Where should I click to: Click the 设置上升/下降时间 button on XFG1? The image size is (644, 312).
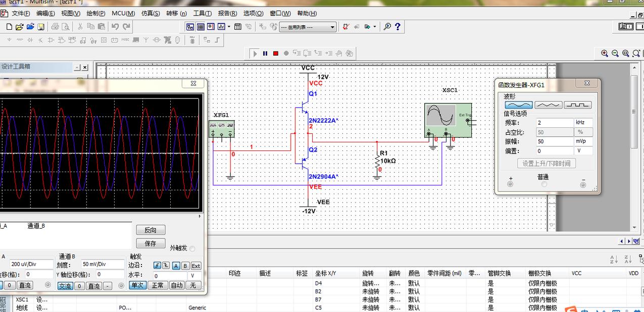click(x=546, y=162)
